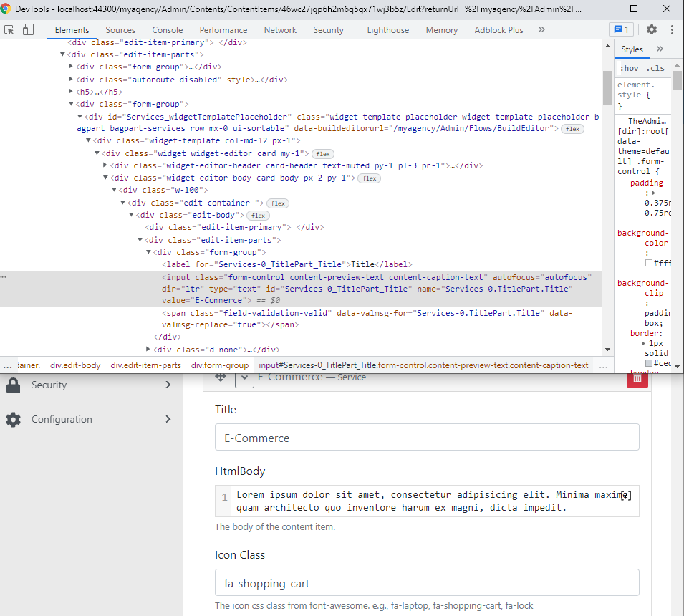The image size is (684, 616).
Task: Click the move handle icon on E-Commerce widget
Action: 221,377
